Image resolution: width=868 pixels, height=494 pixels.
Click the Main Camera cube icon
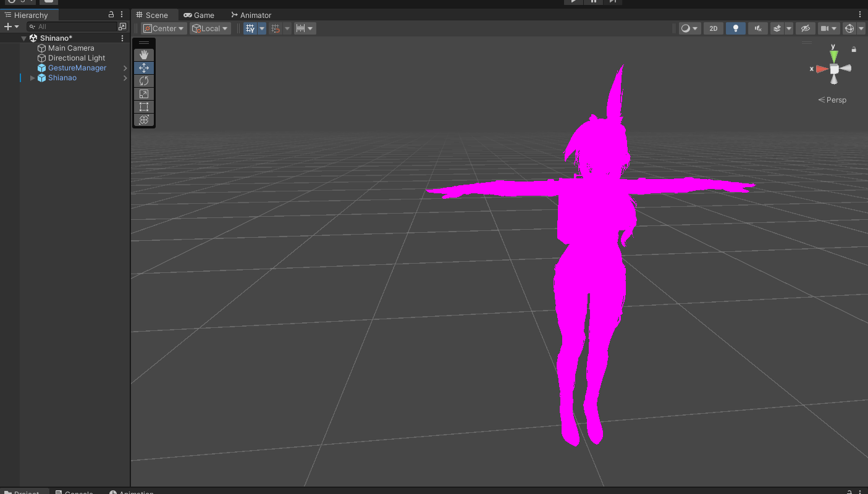[x=42, y=48]
